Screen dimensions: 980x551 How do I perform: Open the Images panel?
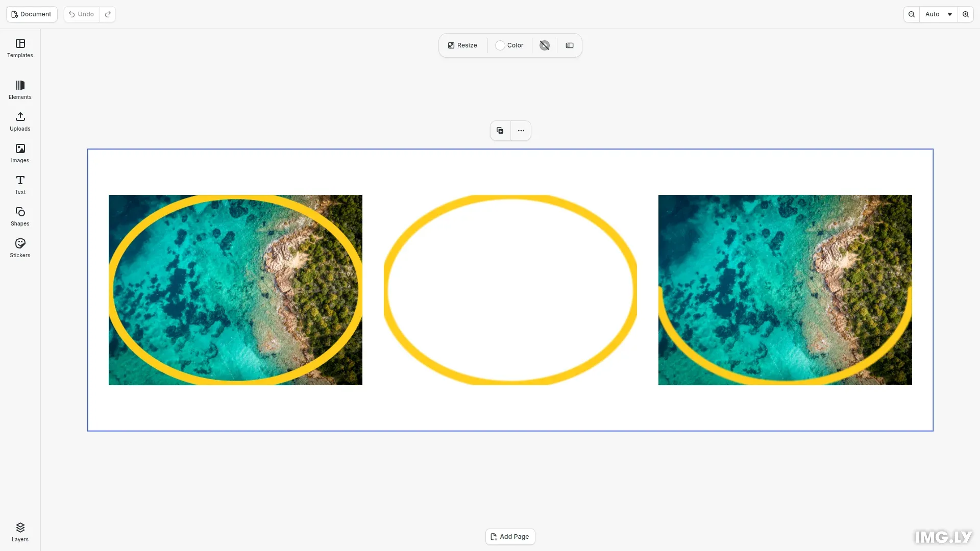(x=20, y=154)
